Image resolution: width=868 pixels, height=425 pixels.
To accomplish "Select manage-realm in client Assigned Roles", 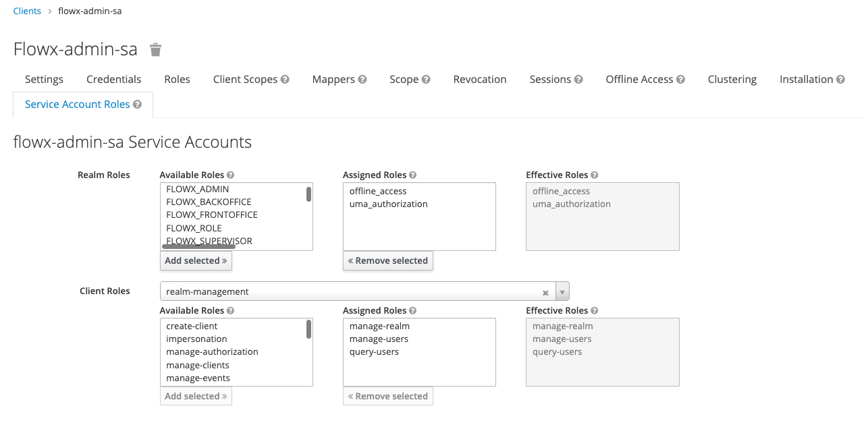I will point(379,326).
